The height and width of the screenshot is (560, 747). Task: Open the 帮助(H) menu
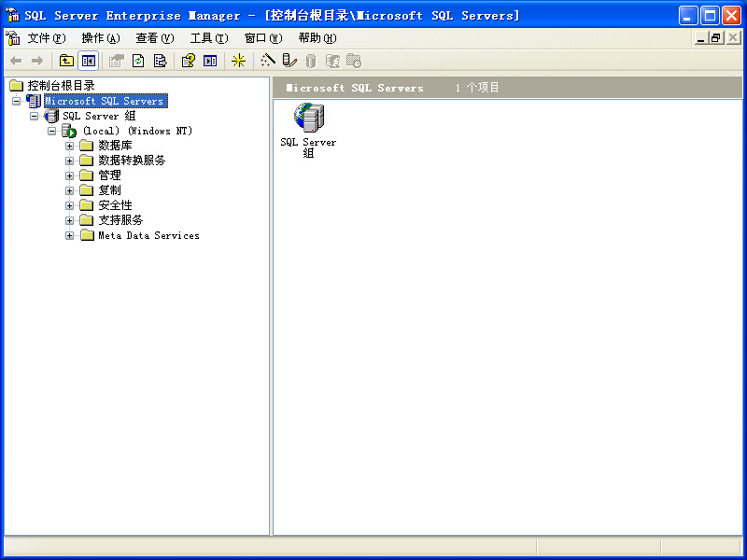(x=317, y=38)
